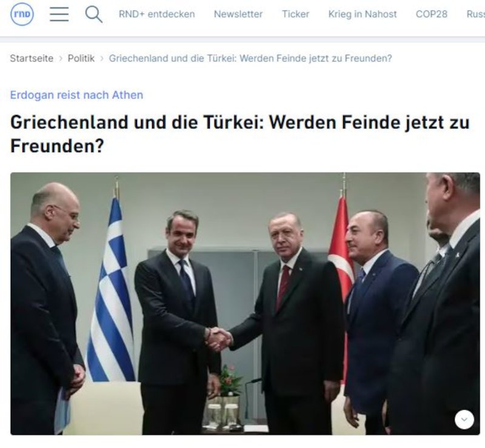
Task: Click the magnifying glass search icon
Action: 94,14
